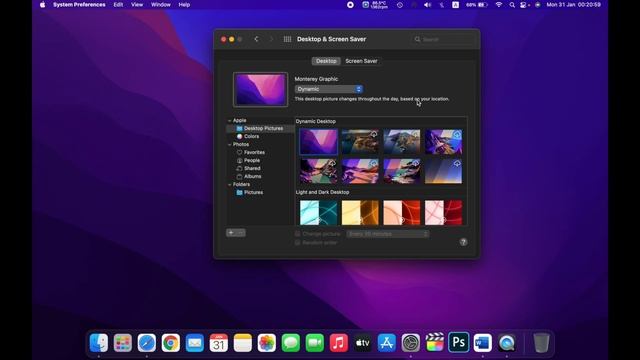Open Photos app from the Dock

267,342
